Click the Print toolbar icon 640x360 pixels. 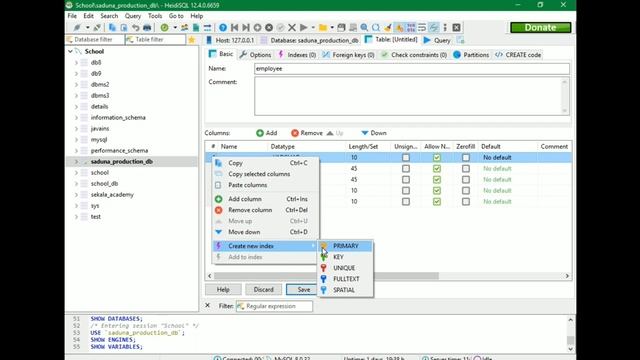point(147,27)
